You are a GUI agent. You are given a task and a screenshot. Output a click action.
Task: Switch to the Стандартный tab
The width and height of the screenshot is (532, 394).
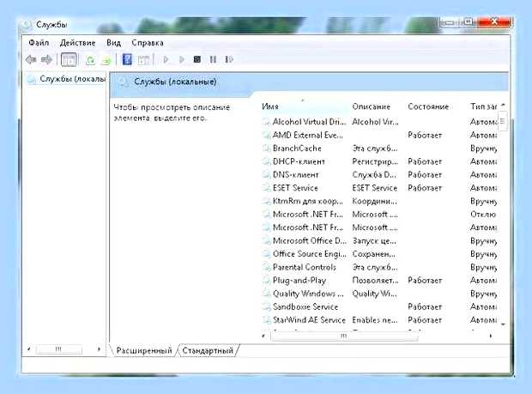(x=208, y=350)
